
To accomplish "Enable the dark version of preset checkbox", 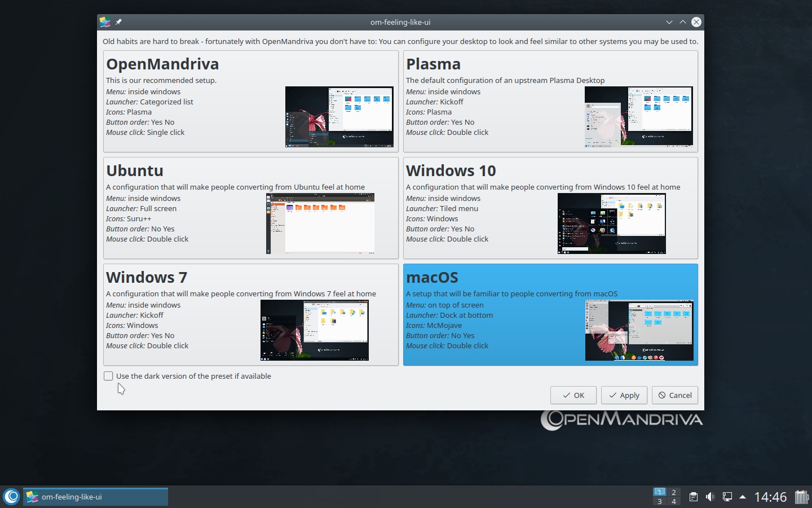I will point(108,376).
